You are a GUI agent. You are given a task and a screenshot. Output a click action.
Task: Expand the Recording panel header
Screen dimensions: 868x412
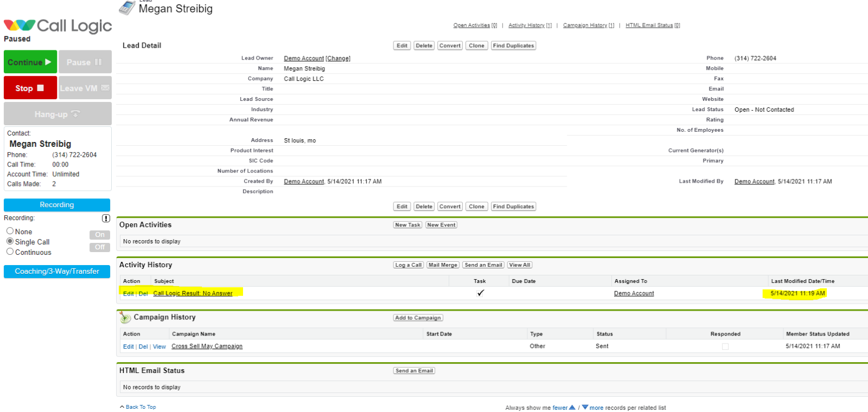coord(57,205)
